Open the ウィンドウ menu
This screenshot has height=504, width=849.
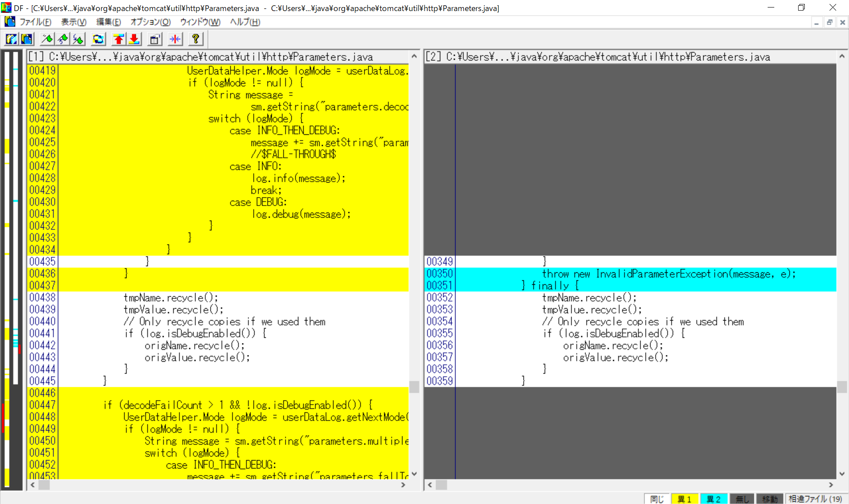[x=200, y=22]
